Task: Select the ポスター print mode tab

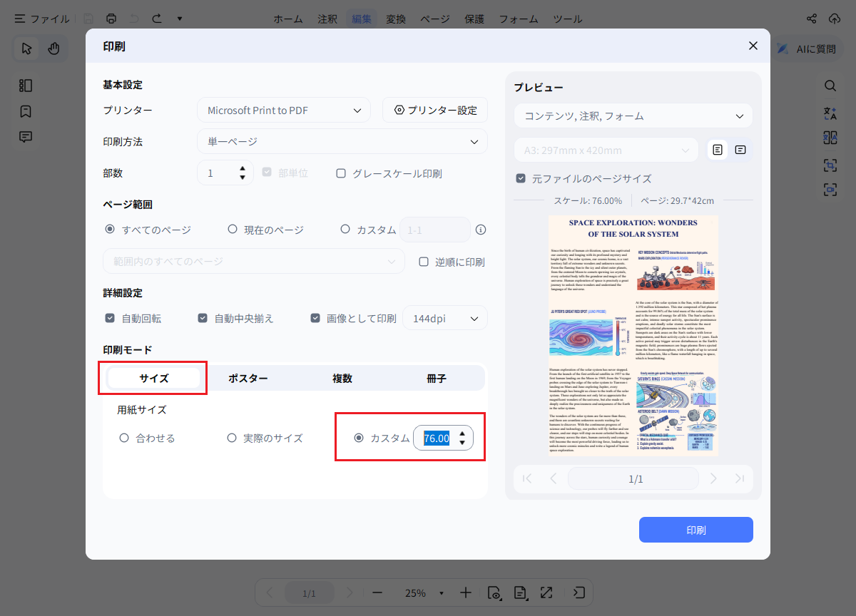Action: 248,379
